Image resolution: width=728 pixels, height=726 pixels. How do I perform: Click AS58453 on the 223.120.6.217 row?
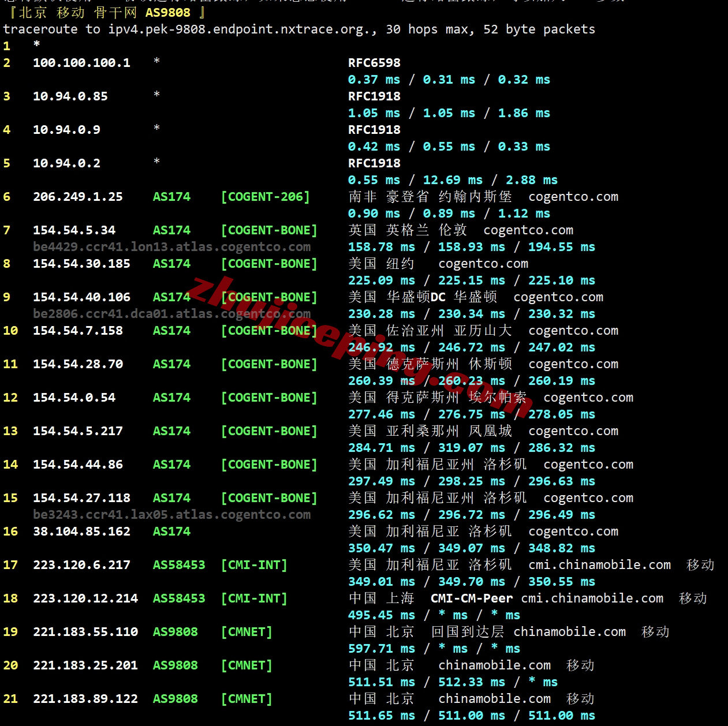(x=179, y=565)
